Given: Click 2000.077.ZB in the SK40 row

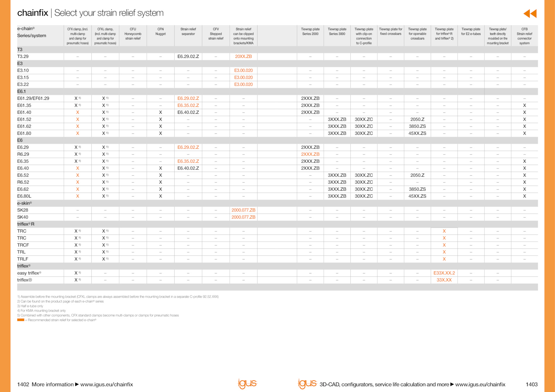Looking at the screenshot, I should [244, 217].
